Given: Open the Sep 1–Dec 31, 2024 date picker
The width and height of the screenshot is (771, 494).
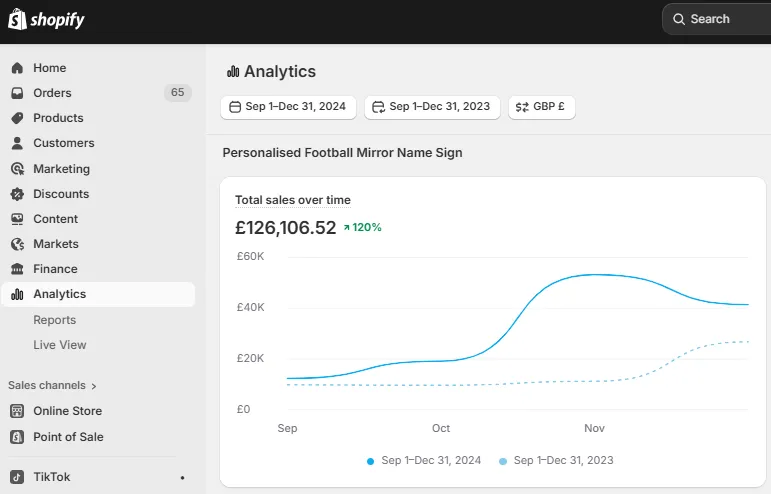Looking at the screenshot, I should 288,106.
